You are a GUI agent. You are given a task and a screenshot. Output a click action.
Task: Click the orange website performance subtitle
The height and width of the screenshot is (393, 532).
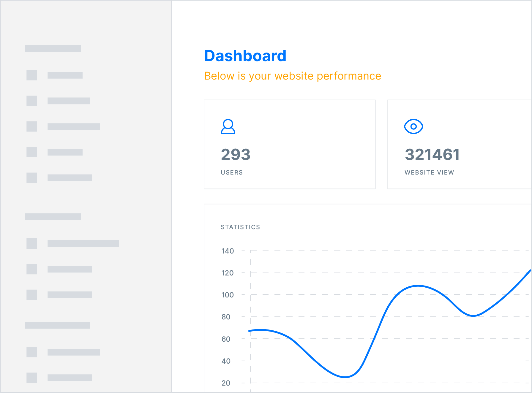point(293,76)
